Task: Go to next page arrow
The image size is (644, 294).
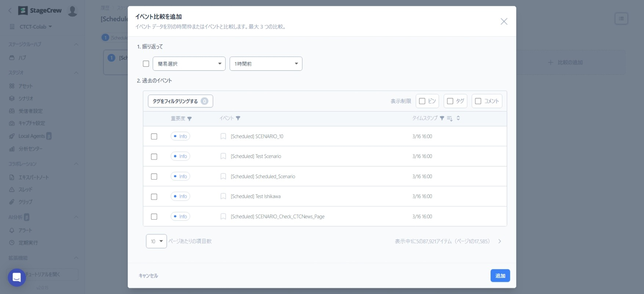Action: (x=499, y=241)
